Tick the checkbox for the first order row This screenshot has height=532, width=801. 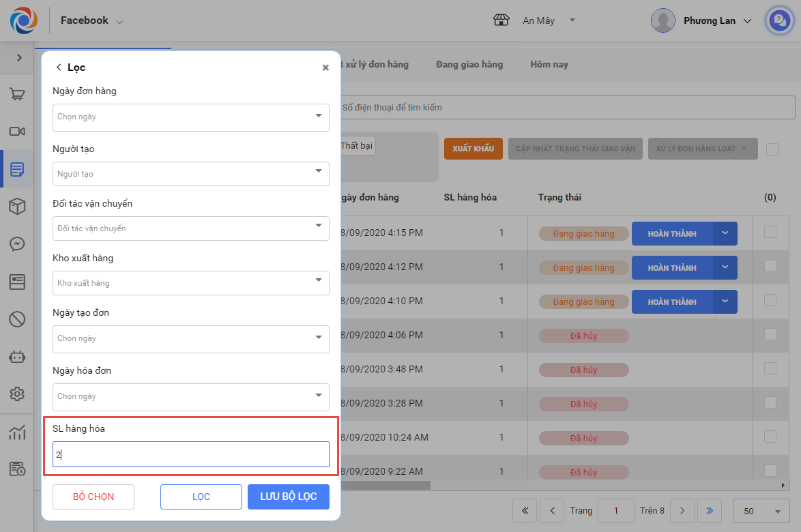pos(770,233)
